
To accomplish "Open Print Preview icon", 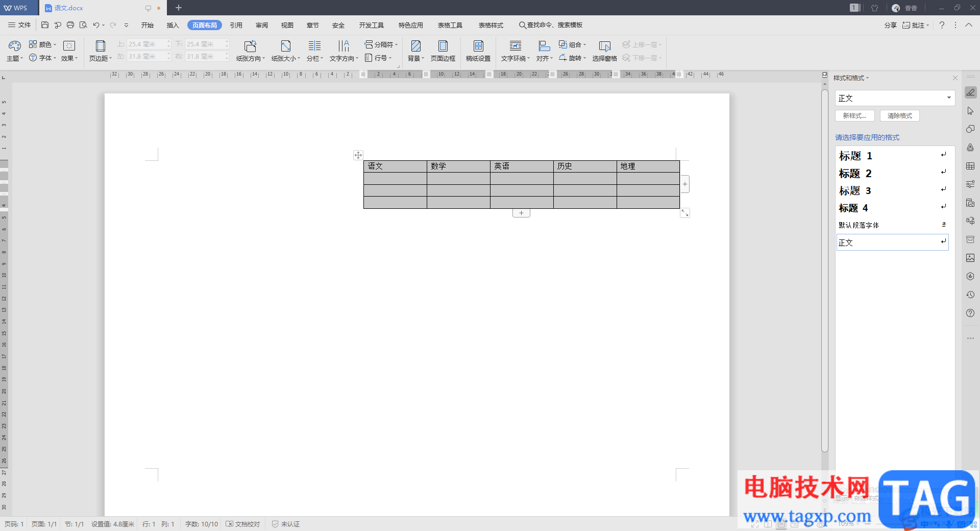I will point(83,25).
